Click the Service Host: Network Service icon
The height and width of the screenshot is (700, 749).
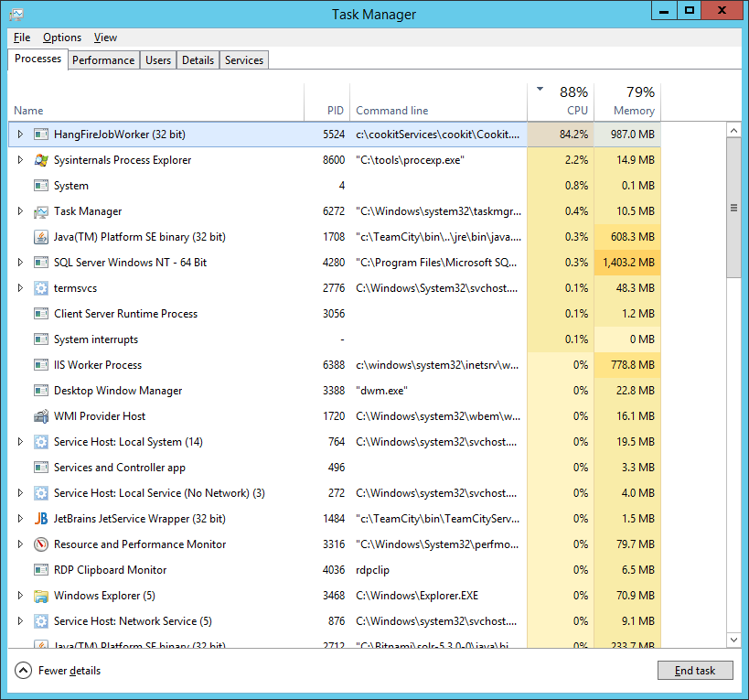[41, 621]
